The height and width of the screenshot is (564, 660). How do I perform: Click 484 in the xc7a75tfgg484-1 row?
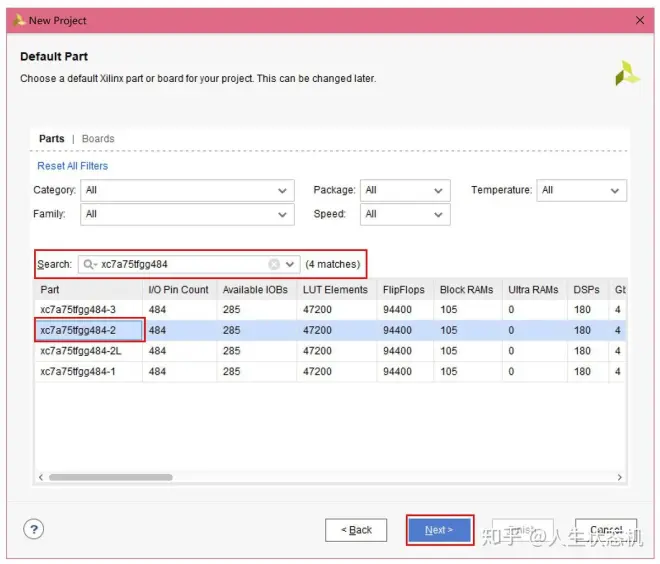point(157,372)
